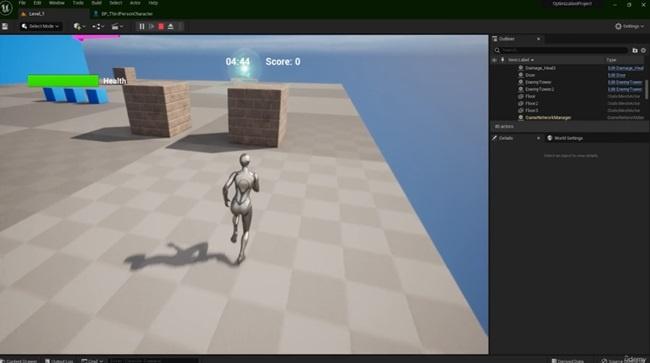
Task: Open the Select menu
Action: coord(116,3)
